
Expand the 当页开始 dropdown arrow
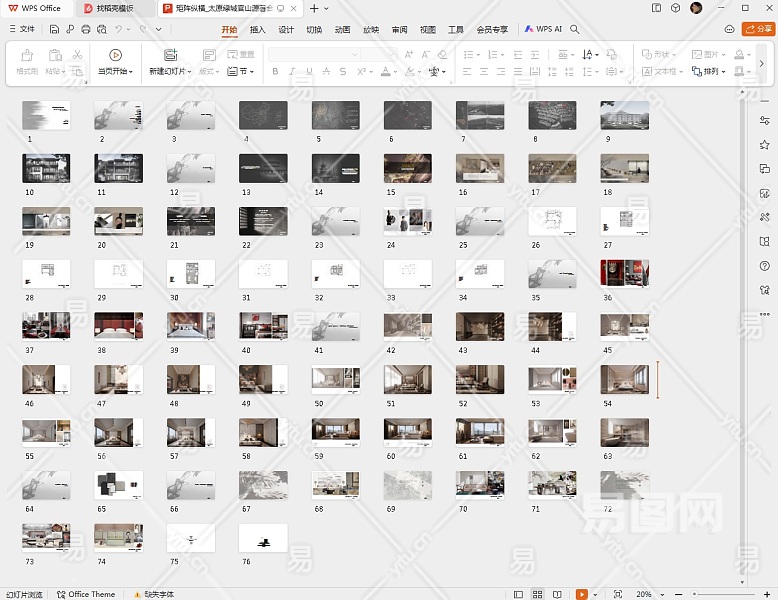[x=131, y=72]
